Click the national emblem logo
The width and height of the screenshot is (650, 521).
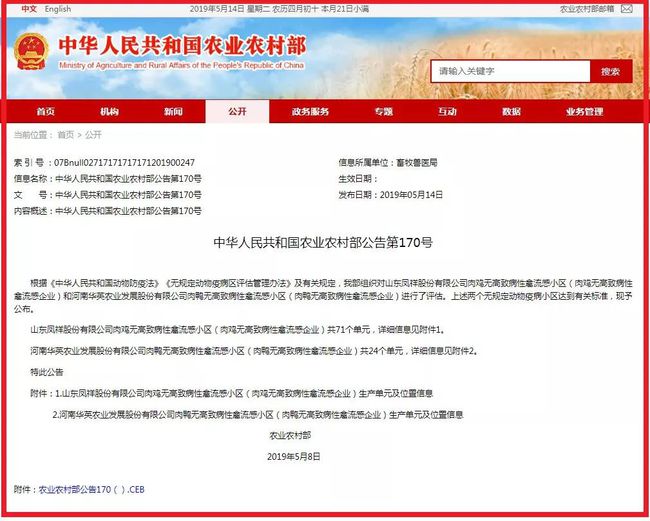pyautogui.click(x=31, y=52)
